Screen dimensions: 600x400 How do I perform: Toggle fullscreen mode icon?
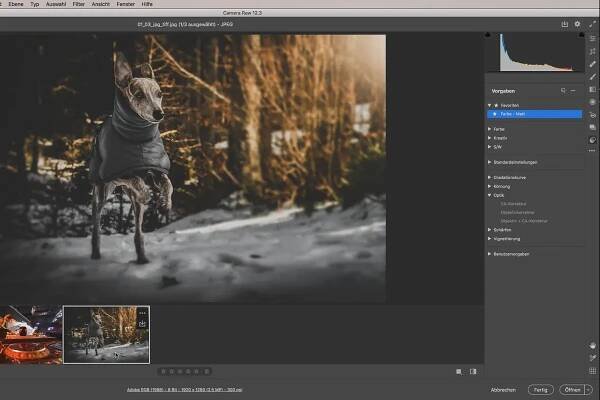point(592,23)
